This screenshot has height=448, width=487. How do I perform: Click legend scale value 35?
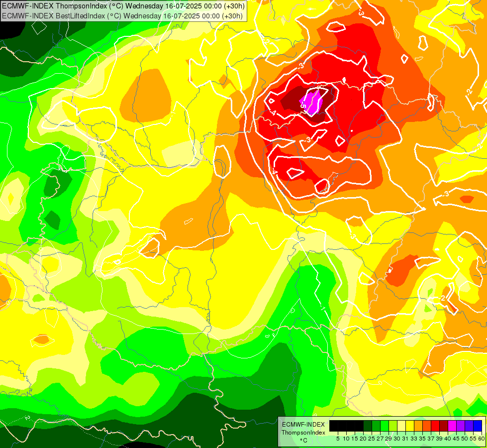tap(423, 439)
